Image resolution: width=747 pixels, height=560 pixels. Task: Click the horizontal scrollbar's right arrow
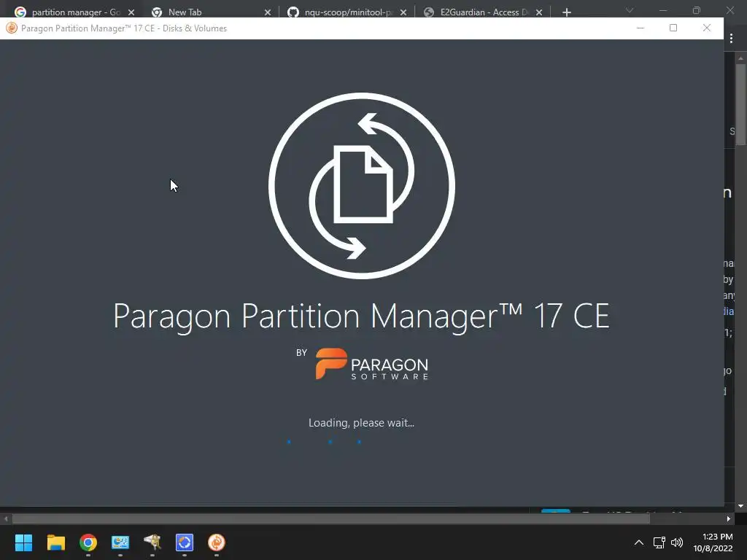pyautogui.click(x=729, y=518)
